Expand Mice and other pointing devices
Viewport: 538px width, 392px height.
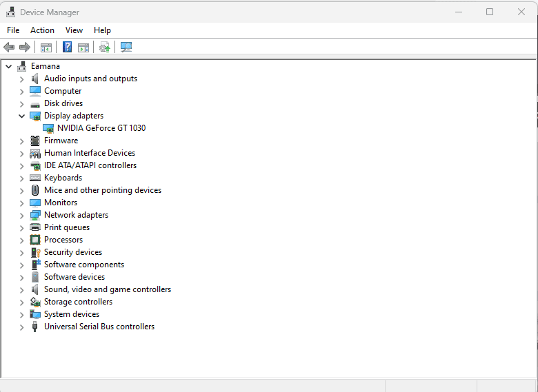tap(21, 191)
